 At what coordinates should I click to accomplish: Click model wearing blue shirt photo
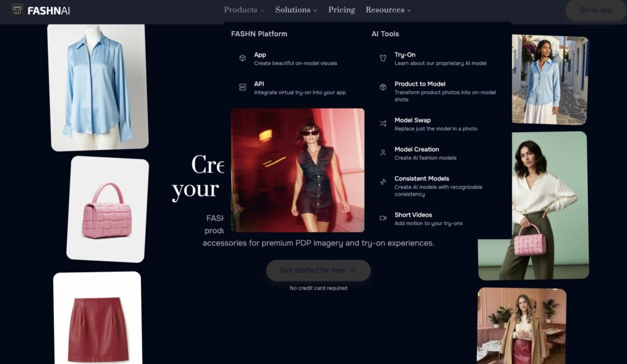[550, 80]
